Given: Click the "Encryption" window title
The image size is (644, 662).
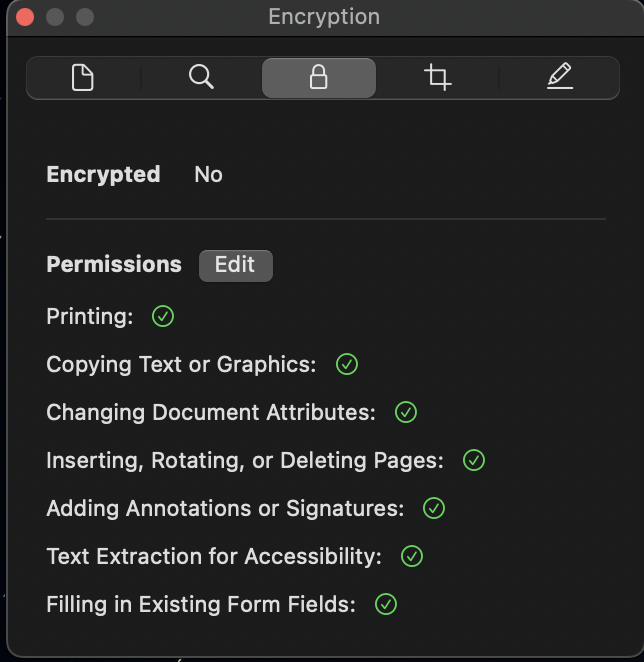Looking at the screenshot, I should tap(324, 18).
